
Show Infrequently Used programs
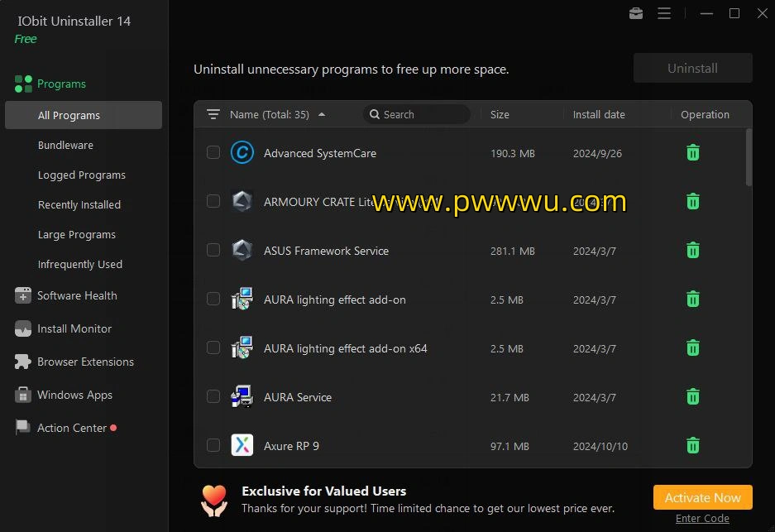[x=80, y=265]
